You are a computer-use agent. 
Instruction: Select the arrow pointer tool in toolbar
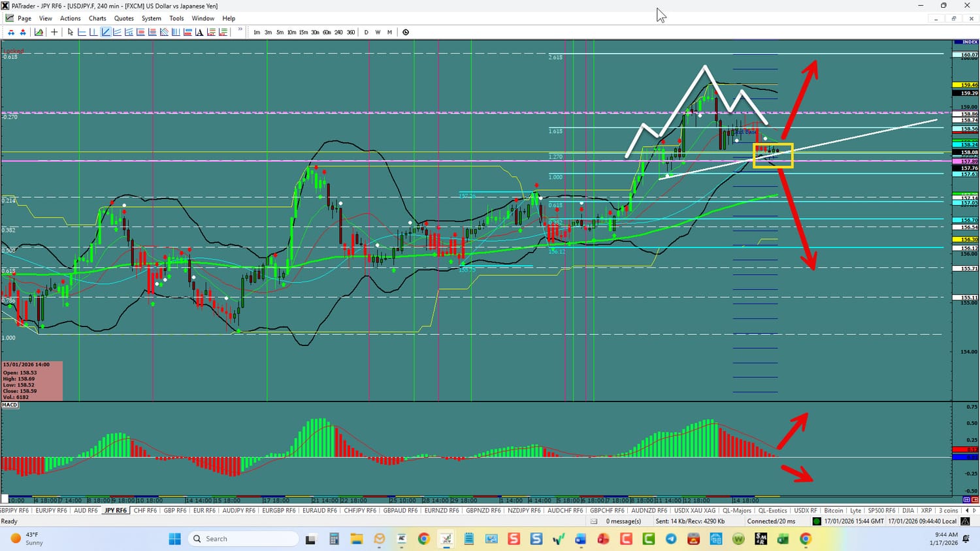(x=71, y=32)
